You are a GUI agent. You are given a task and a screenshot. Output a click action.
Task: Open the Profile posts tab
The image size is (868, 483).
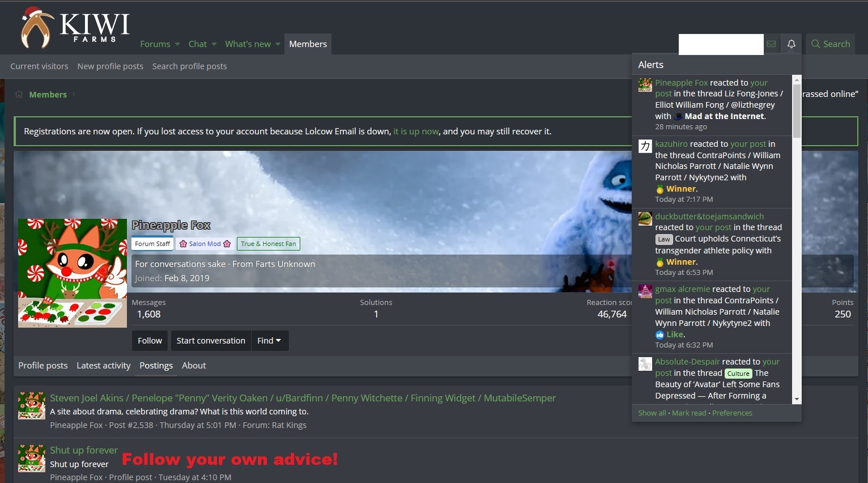click(43, 366)
